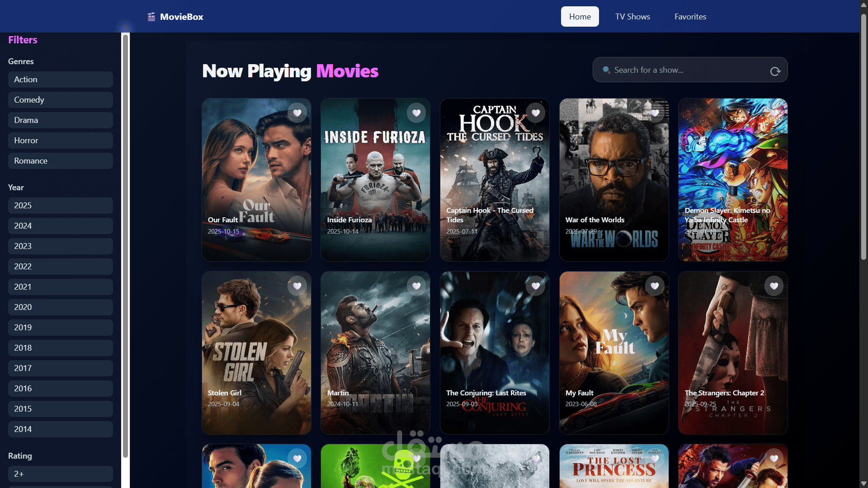Pick the 2014 year filter
This screenshot has height=488, width=868.
point(61,429)
